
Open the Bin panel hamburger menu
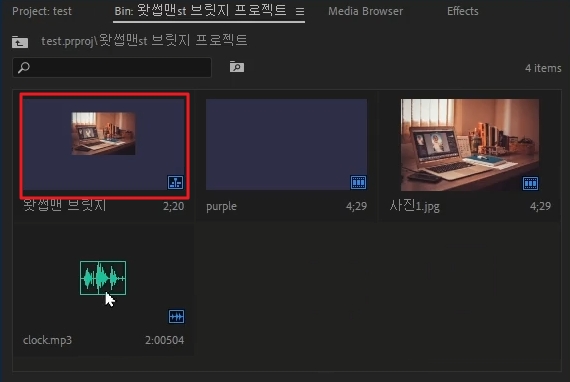tap(300, 12)
